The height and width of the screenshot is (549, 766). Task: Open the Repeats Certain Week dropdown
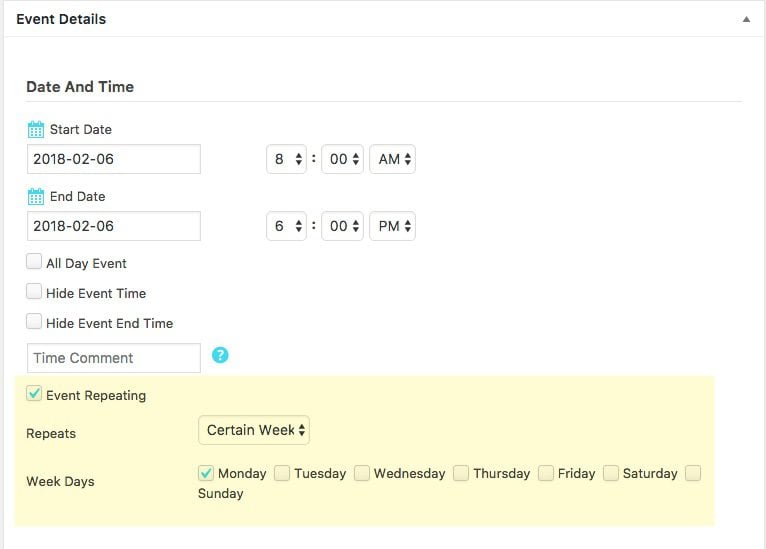tap(254, 430)
